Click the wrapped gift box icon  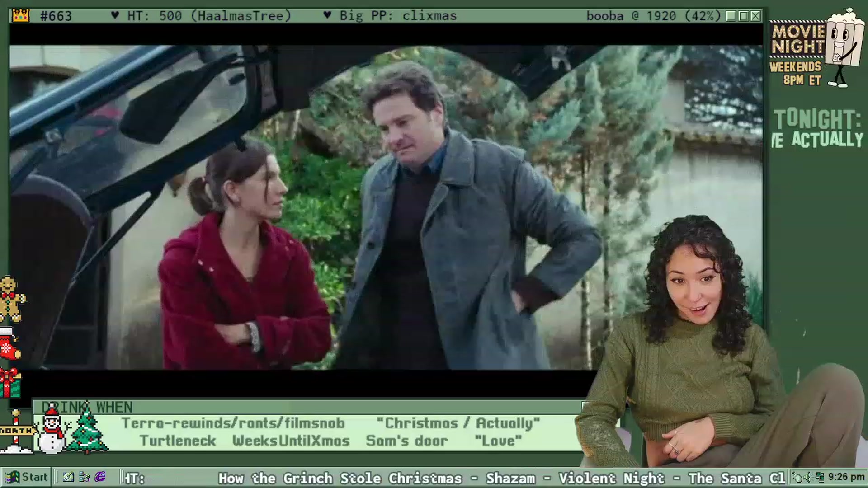point(10,383)
